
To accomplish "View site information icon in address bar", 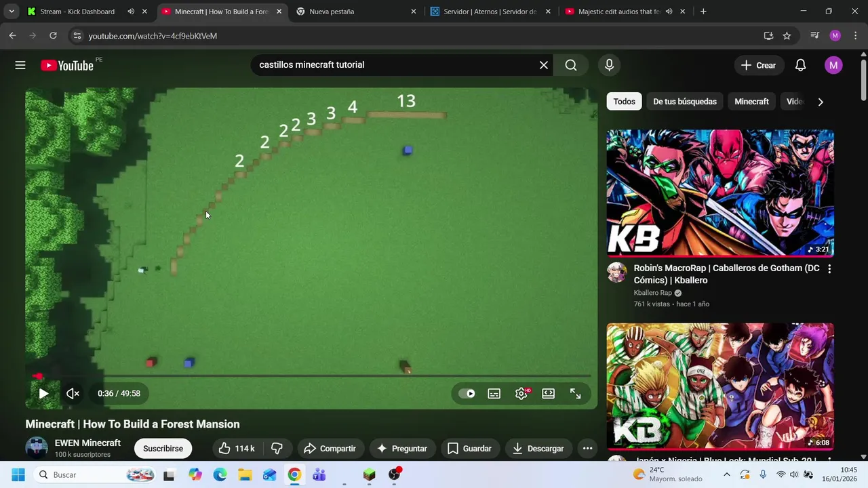I will click(77, 36).
